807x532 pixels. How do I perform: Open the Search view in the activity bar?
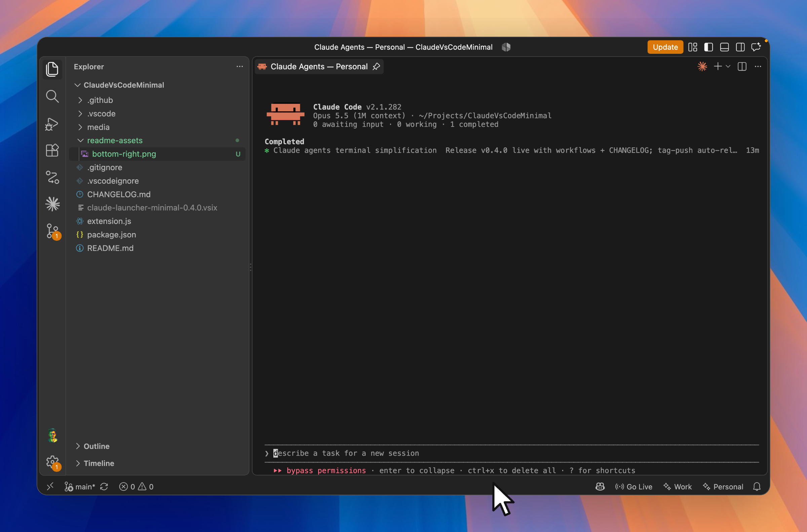point(52,97)
